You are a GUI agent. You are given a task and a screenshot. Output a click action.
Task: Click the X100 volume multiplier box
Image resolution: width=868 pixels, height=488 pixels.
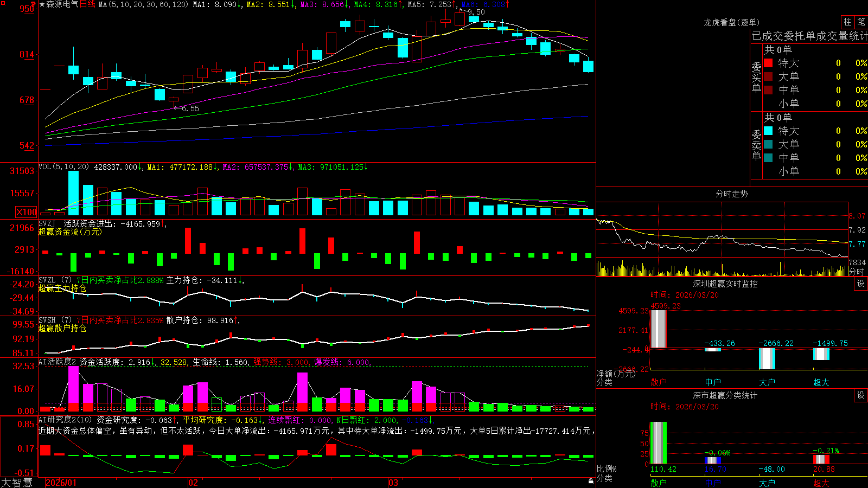[x=27, y=212]
